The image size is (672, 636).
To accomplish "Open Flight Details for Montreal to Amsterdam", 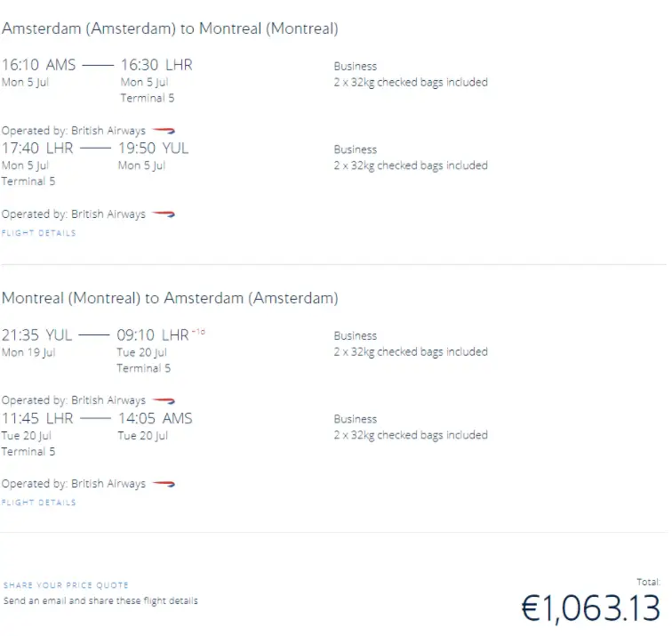I will tap(39, 503).
